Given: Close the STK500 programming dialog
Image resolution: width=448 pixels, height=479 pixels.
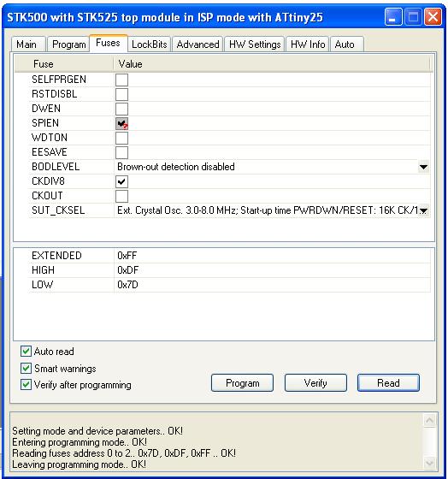Looking at the screenshot, I should (x=433, y=17).
